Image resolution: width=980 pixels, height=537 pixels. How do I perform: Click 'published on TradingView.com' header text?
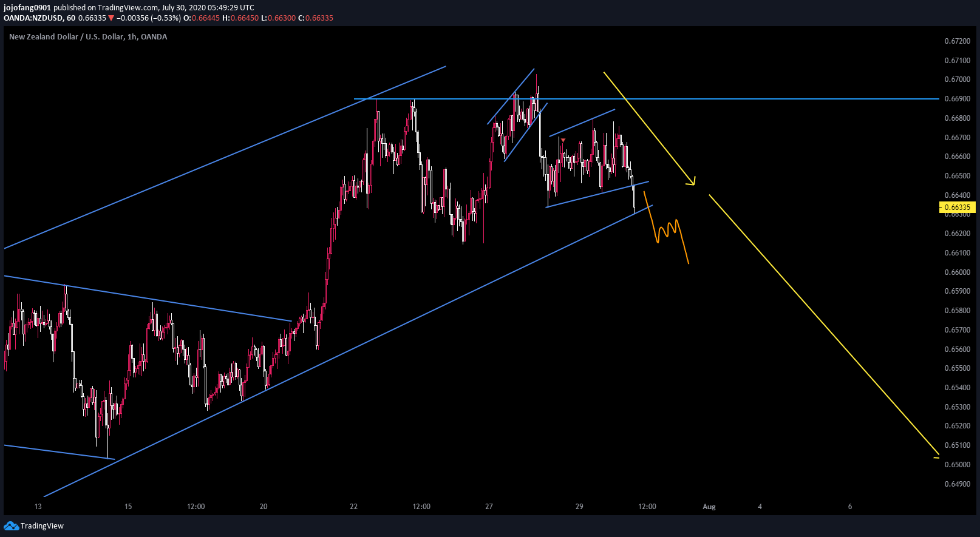(106, 8)
